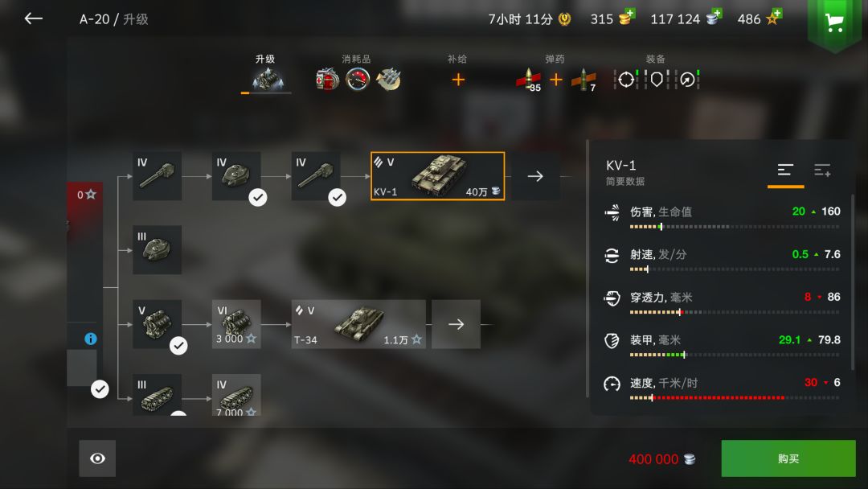The height and width of the screenshot is (489, 868).
Task: Expand the arrow next to KV-1
Action: [x=534, y=176]
